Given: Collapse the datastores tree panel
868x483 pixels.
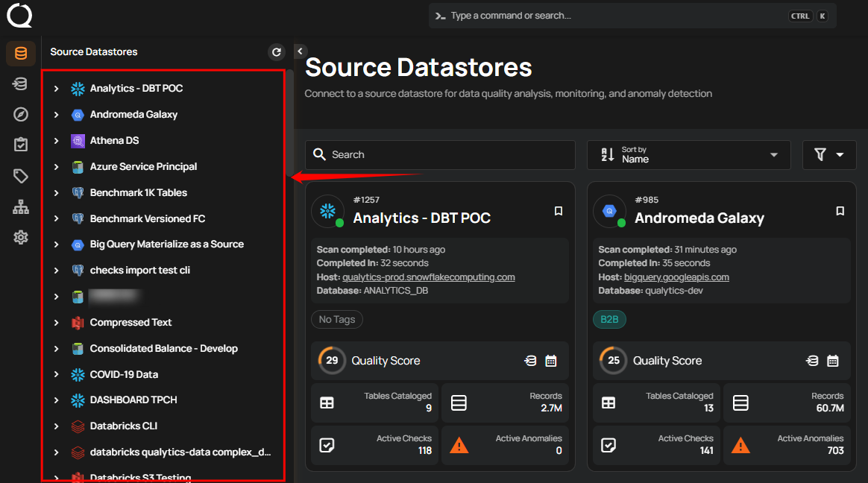Looking at the screenshot, I should coord(300,51).
